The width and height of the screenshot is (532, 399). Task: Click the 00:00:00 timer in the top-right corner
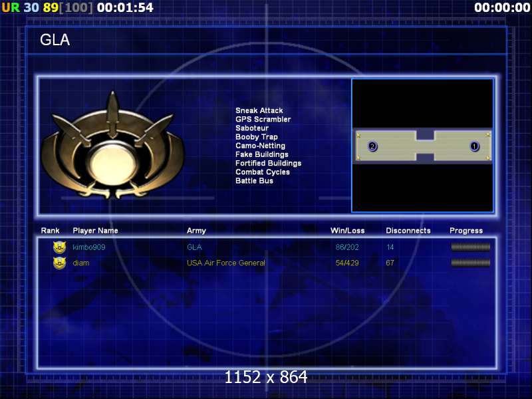pos(502,7)
